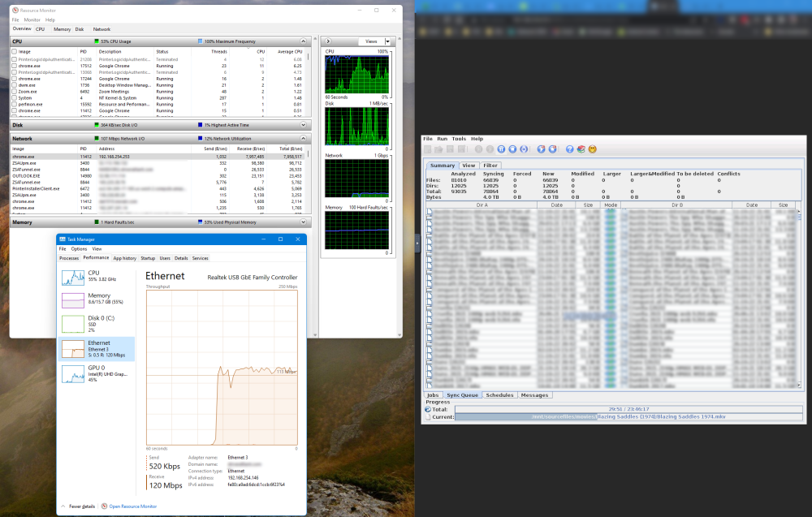Viewport: 812px width, 517px height.
Task: Tick the checkbox next to Zoom.exe
Action: 14,92
